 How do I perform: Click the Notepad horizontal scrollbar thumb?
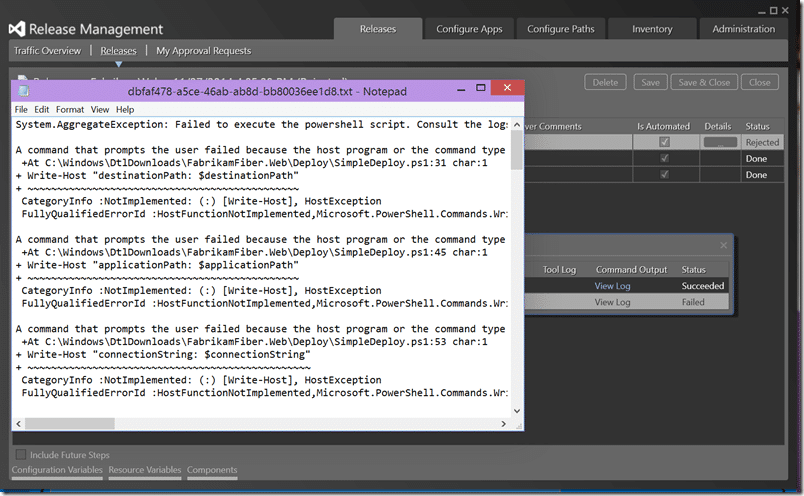point(70,424)
